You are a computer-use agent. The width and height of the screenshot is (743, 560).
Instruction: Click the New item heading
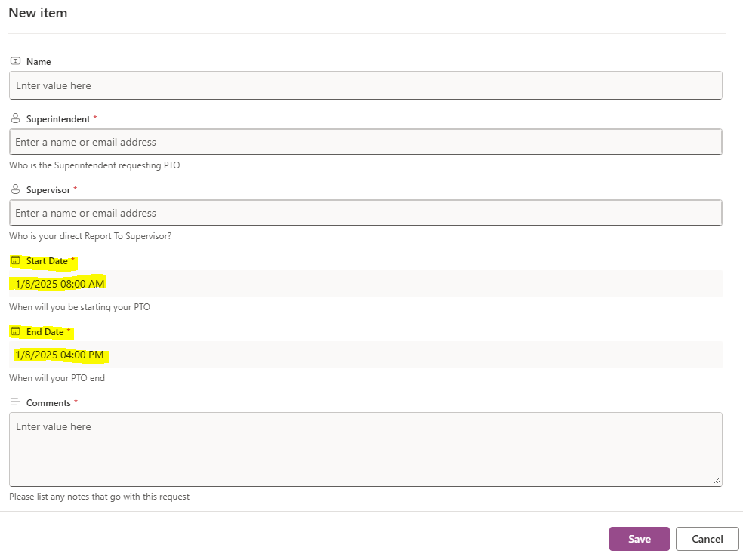point(38,13)
